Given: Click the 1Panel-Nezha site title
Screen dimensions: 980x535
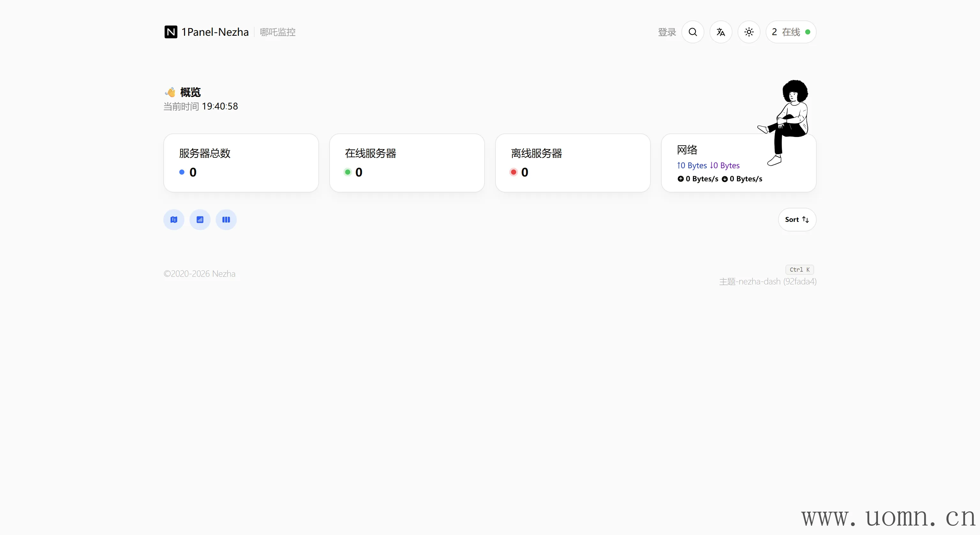Looking at the screenshot, I should click(215, 32).
